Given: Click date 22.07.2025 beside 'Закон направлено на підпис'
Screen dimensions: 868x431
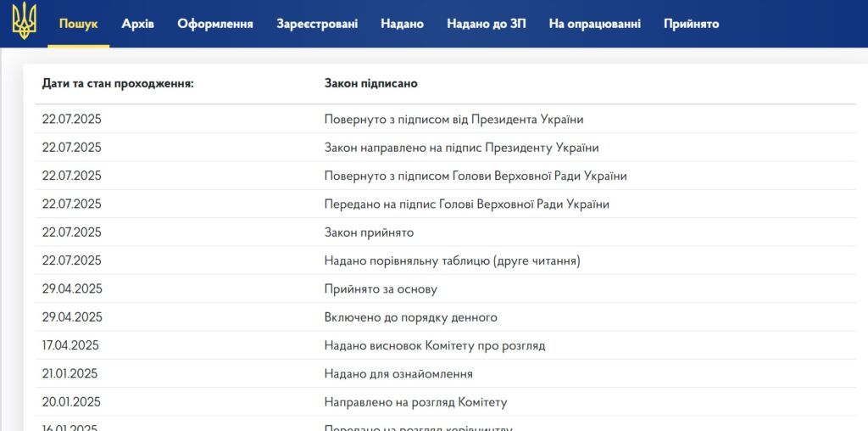Looking at the screenshot, I should pyautogui.click(x=72, y=148).
